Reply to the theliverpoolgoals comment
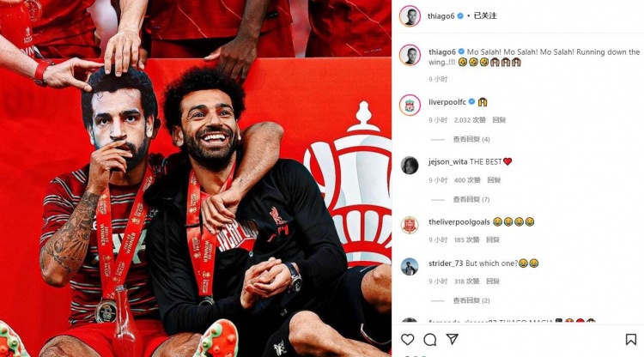The width and height of the screenshot is (644, 357). 493,239
